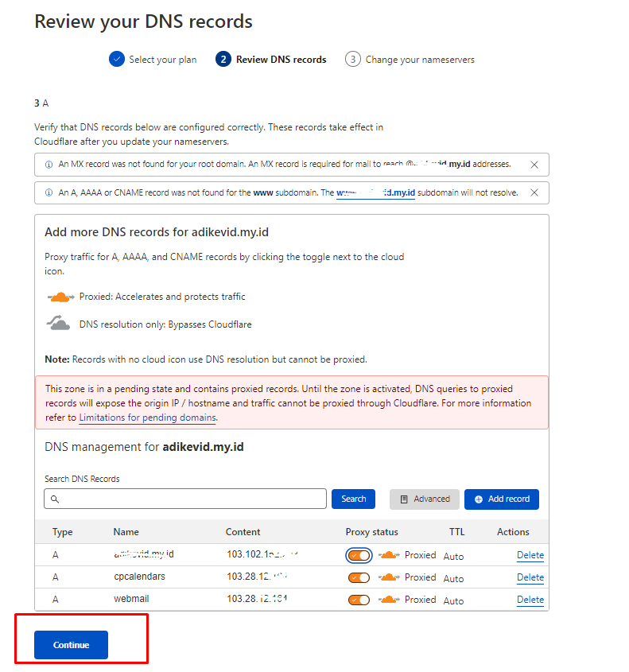Disable the proxy toggle for the webmail record

[x=359, y=600]
